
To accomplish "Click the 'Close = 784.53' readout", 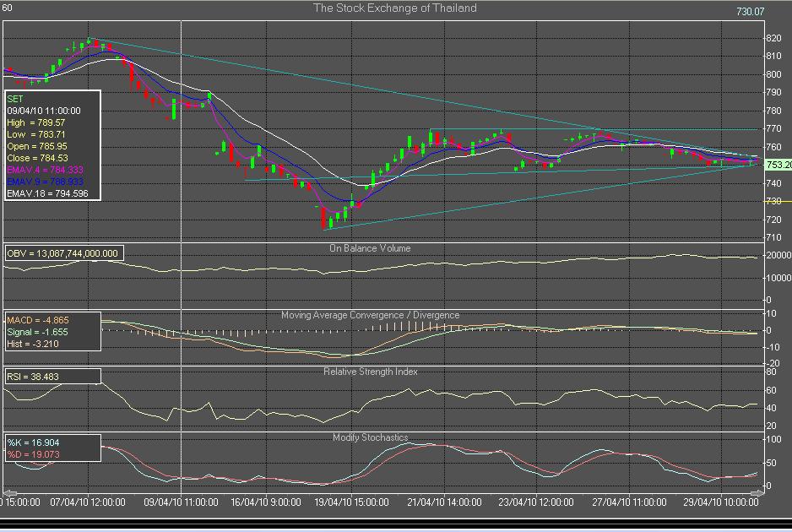I will 37,158.
